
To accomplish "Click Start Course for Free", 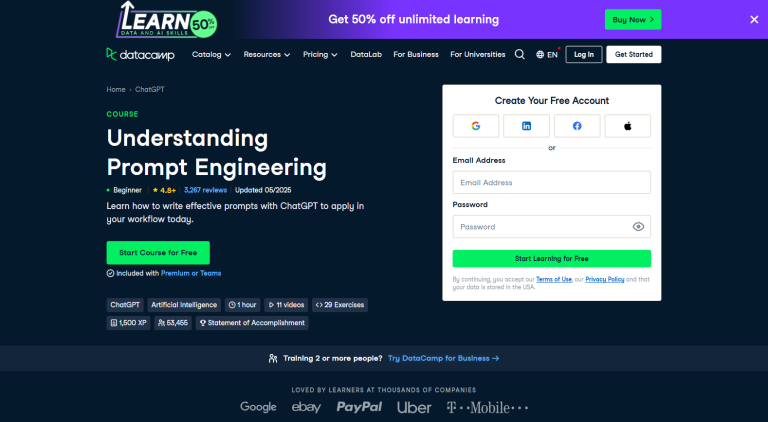I will tap(158, 253).
